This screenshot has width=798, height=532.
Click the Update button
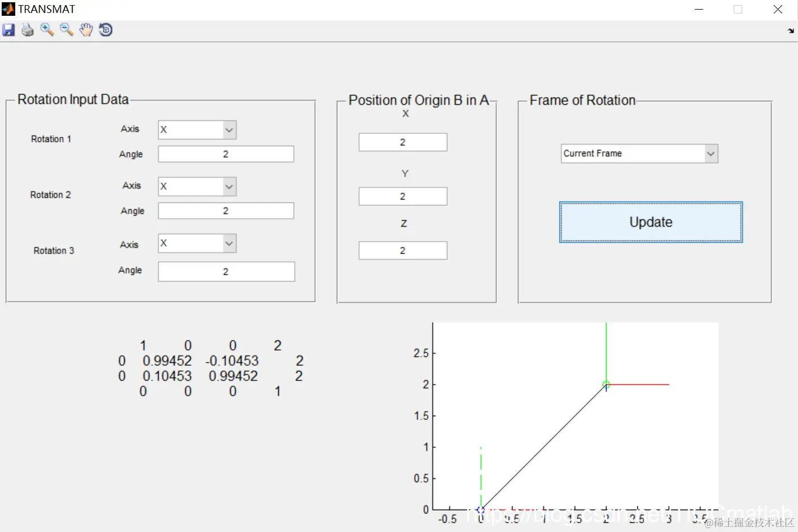[x=651, y=222]
